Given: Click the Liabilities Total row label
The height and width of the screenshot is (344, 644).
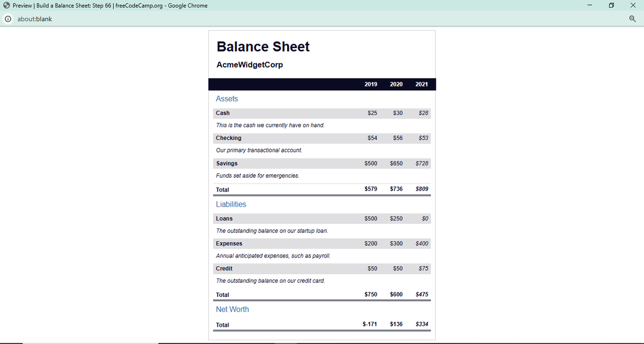Looking at the screenshot, I should (x=222, y=295).
